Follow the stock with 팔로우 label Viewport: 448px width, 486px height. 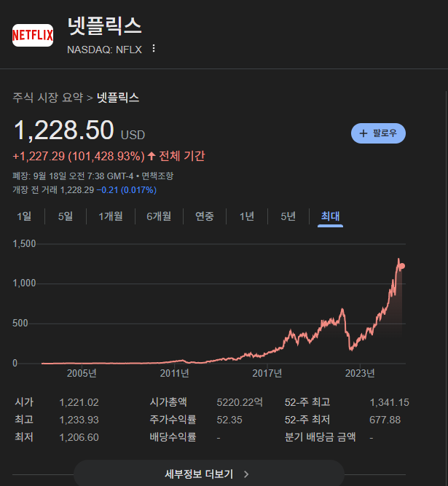378,133
